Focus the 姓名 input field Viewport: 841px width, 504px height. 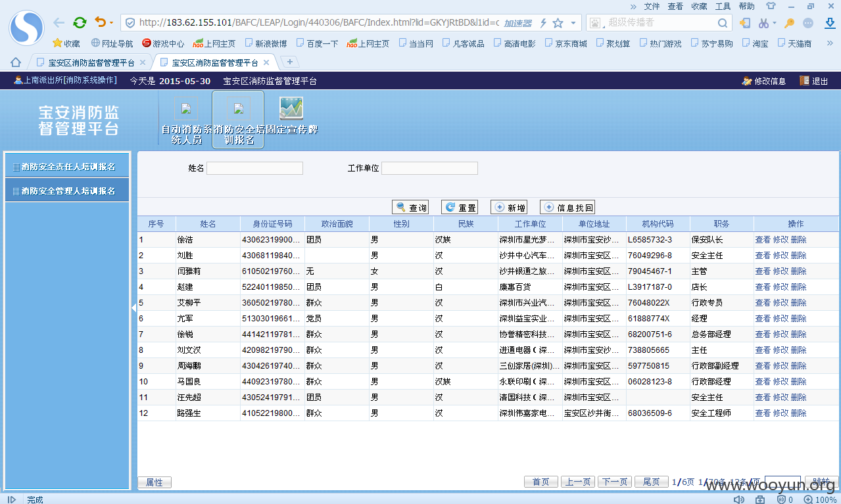[255, 168]
